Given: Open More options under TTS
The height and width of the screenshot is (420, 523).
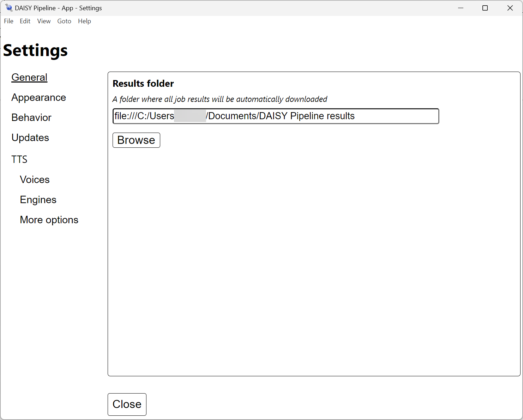Looking at the screenshot, I should (49, 220).
